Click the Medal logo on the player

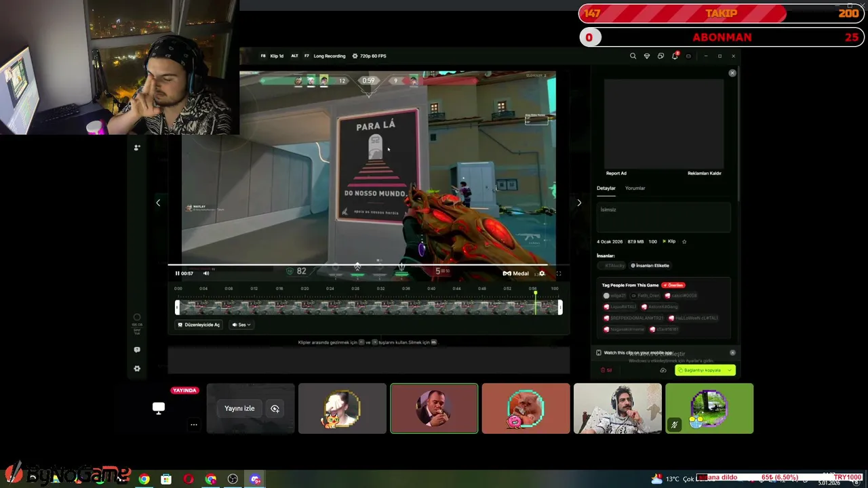point(516,273)
